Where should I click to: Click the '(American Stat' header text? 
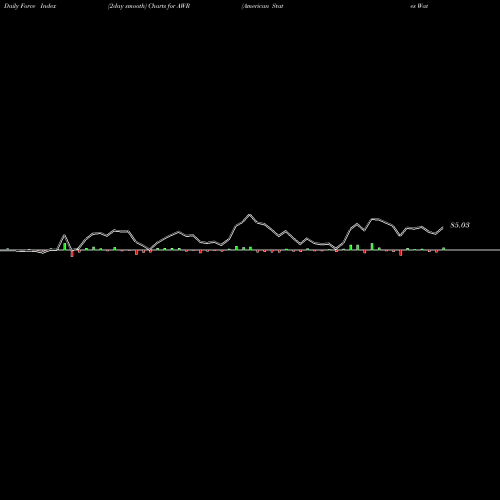262,6
